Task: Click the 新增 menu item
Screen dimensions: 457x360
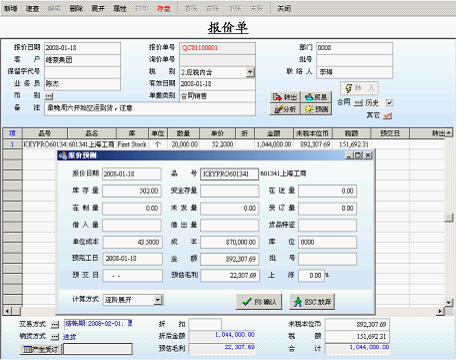Action: [11, 8]
